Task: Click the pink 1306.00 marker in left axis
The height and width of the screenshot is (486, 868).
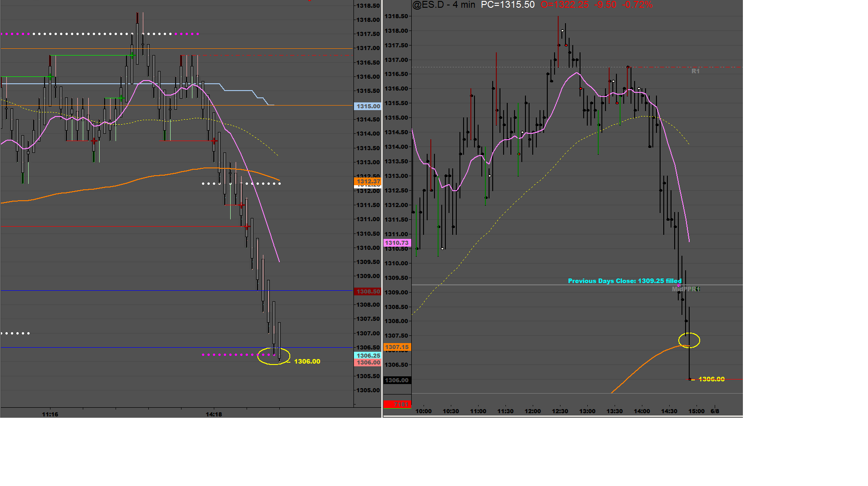Action: tap(368, 363)
